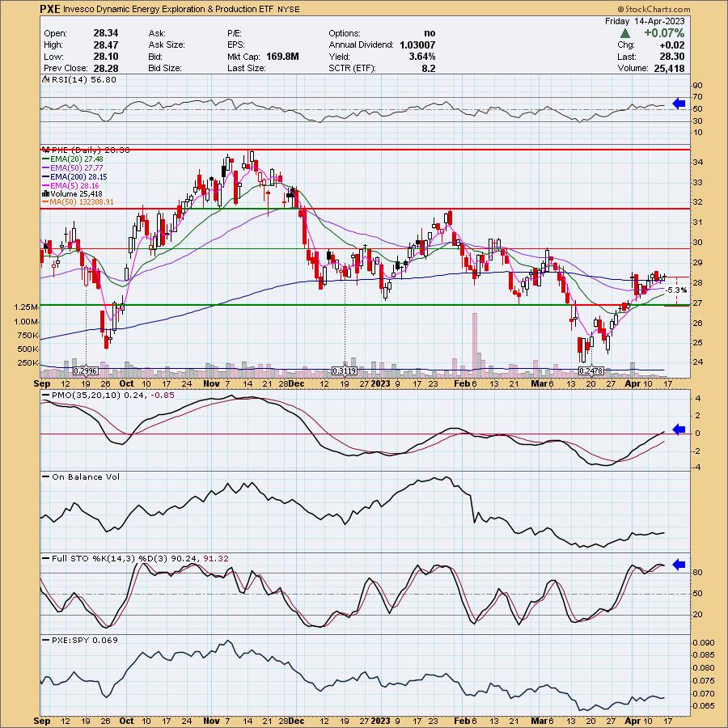The height and width of the screenshot is (728, 728).
Task: Click the 1.25M volume axis label
Action: (26, 307)
